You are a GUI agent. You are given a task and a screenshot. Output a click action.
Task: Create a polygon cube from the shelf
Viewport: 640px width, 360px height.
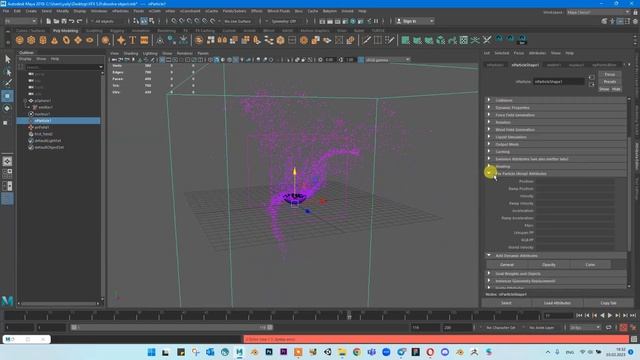click(31, 40)
